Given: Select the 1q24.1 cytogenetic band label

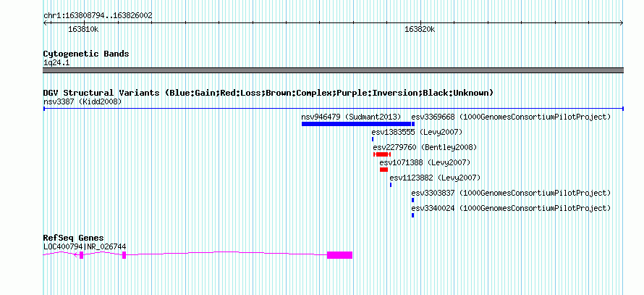Looking at the screenshot, I should pyautogui.click(x=56, y=62).
